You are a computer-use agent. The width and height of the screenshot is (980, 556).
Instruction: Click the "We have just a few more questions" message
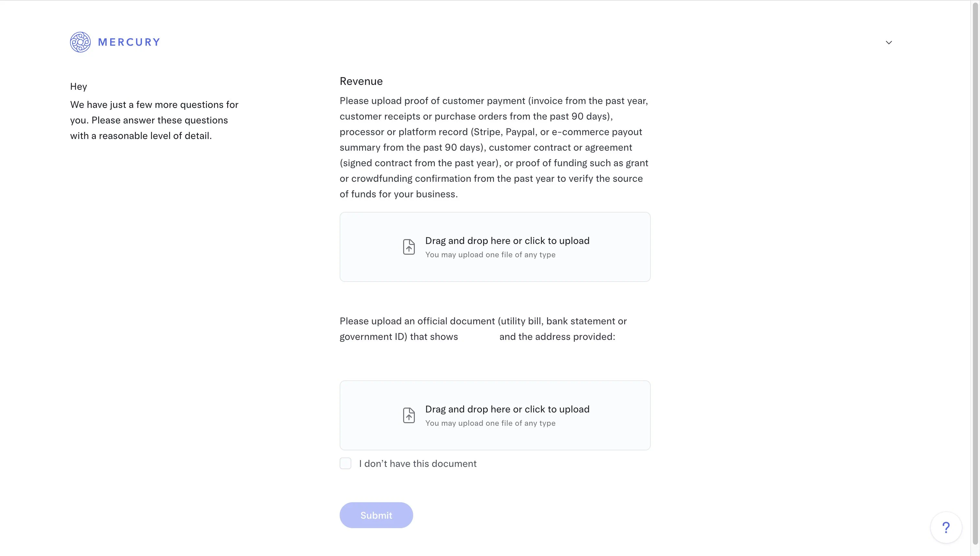click(154, 120)
